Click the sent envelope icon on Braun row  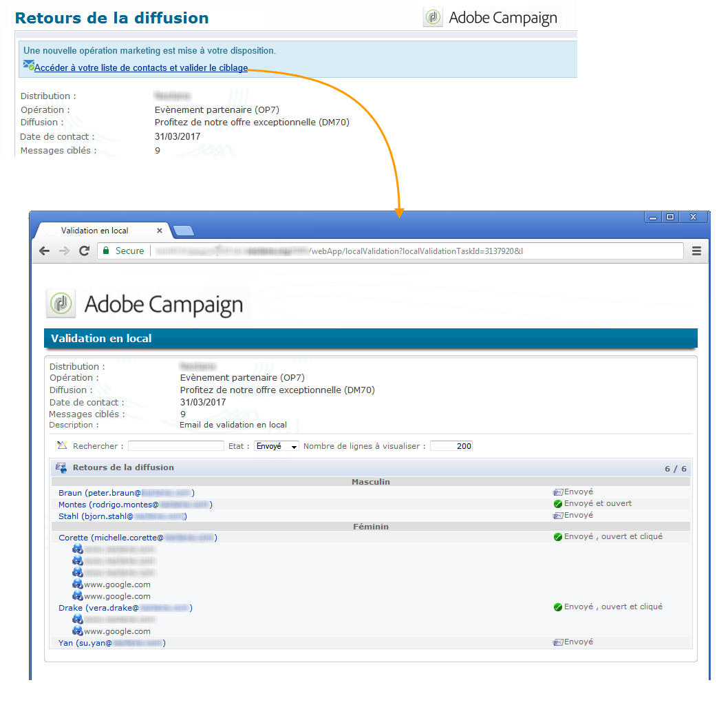click(557, 492)
